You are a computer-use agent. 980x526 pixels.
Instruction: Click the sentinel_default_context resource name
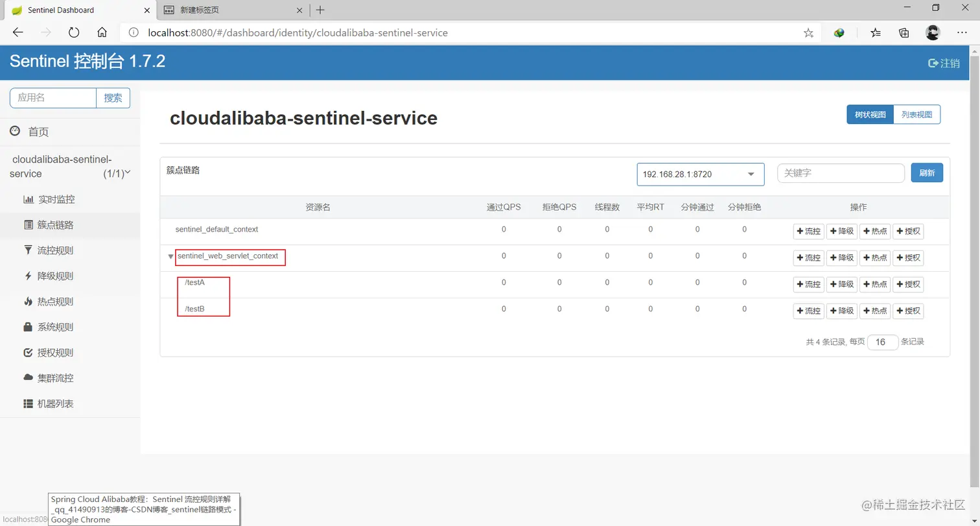(216, 230)
